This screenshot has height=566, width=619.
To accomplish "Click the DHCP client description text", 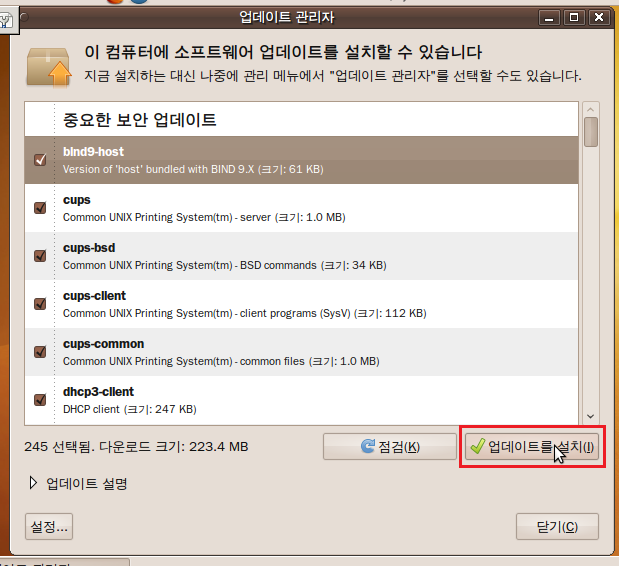I will tap(130, 409).
